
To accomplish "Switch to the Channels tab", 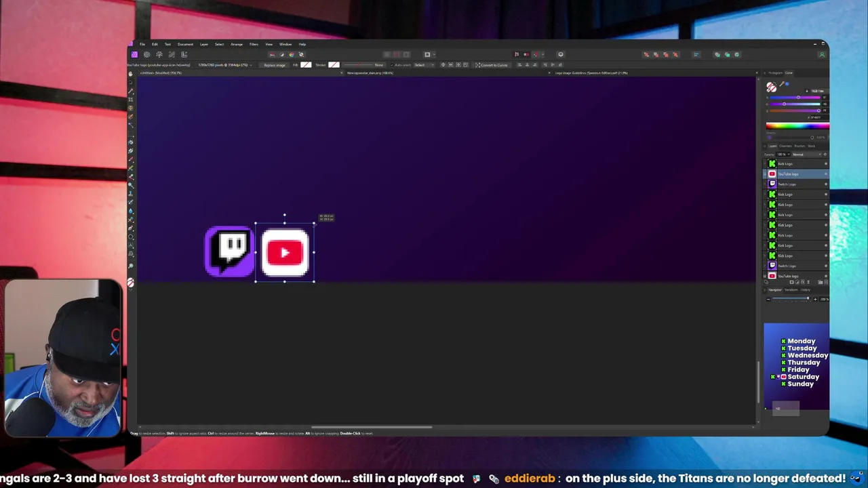I will click(x=785, y=146).
